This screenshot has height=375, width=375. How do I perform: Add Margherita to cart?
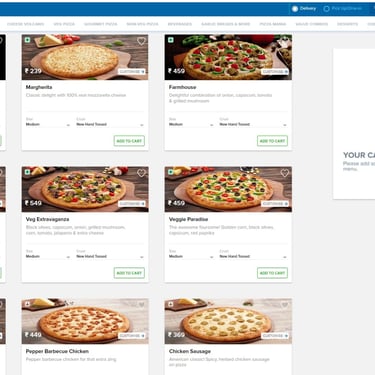coord(129,141)
